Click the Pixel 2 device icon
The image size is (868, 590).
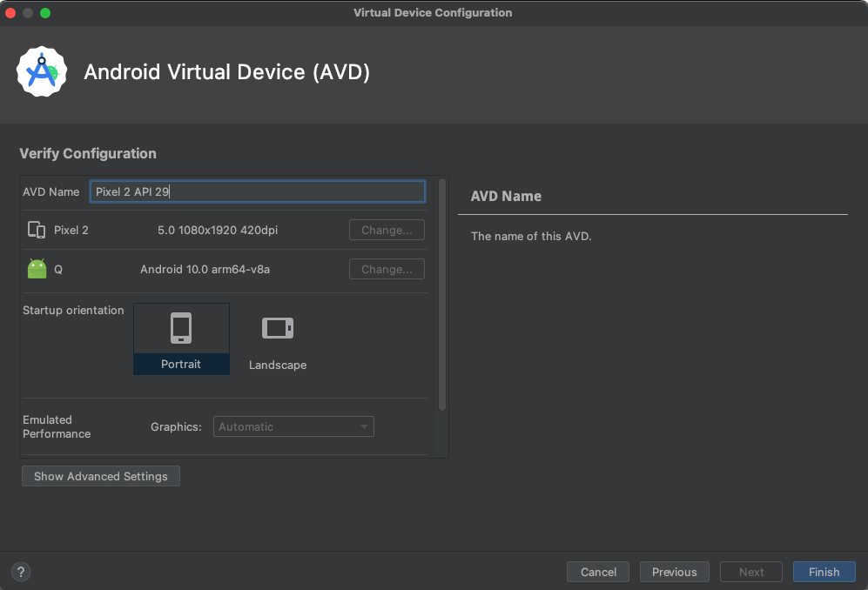coord(37,230)
